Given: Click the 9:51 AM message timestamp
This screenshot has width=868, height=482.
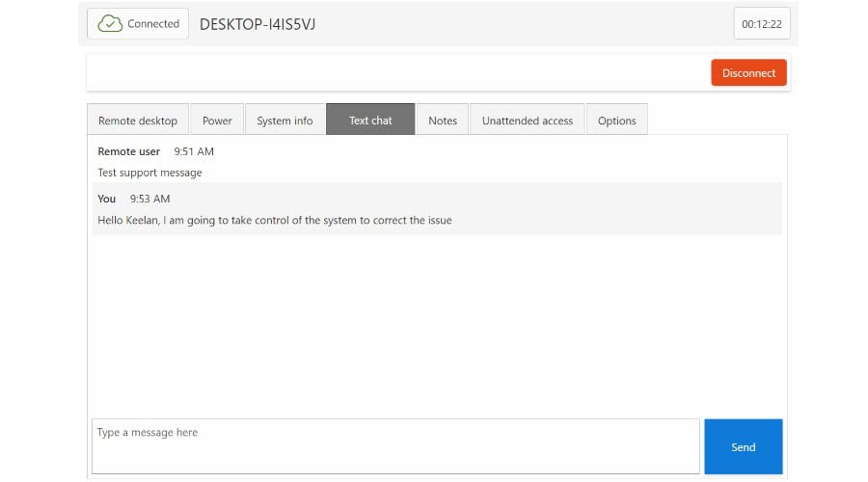Looking at the screenshot, I should coord(194,151).
